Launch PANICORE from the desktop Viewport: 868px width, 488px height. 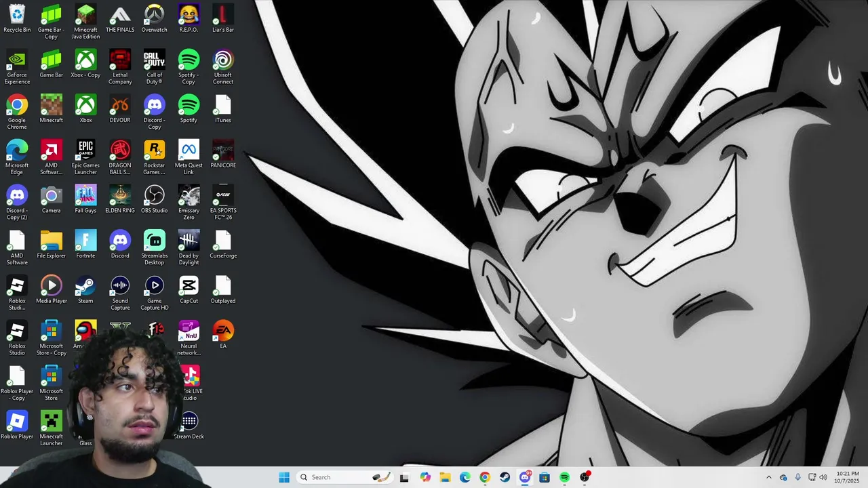click(223, 155)
